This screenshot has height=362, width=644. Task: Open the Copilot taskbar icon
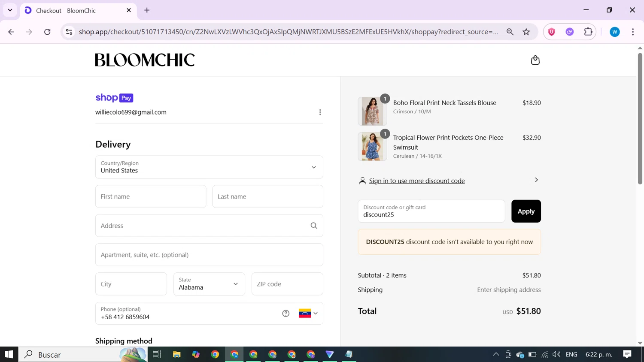(x=196, y=354)
